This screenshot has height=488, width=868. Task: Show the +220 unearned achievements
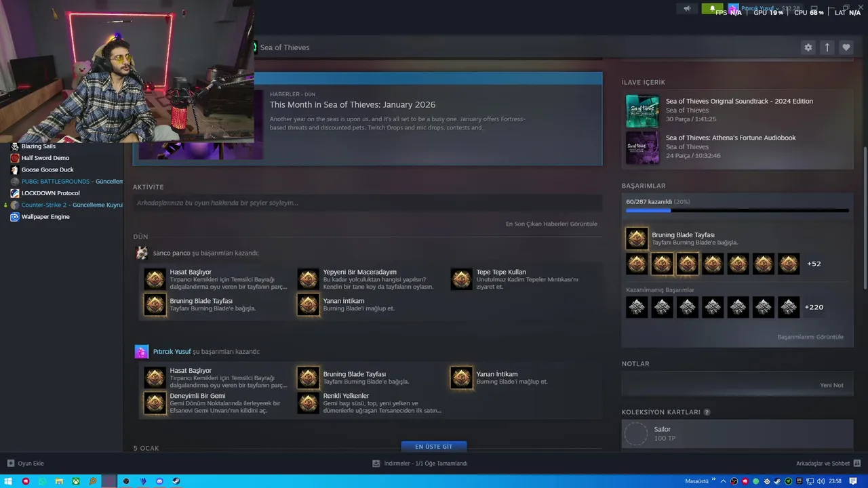814,307
